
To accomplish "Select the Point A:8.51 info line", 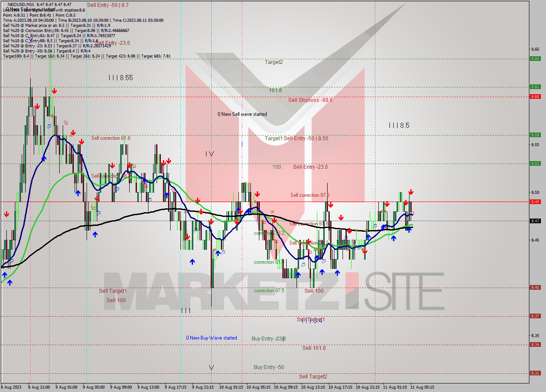I will pos(39,15).
